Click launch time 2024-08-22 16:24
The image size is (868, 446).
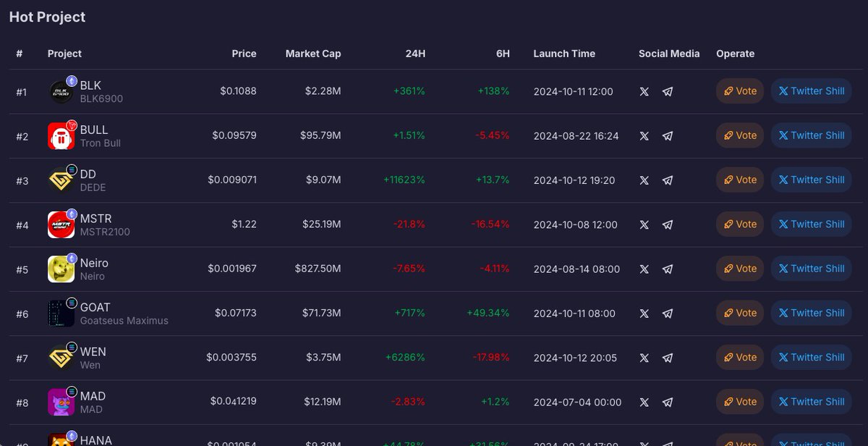[x=576, y=136]
